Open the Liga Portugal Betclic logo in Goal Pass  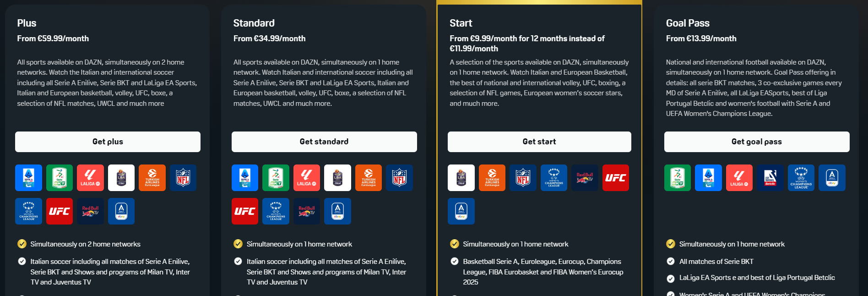(770, 178)
